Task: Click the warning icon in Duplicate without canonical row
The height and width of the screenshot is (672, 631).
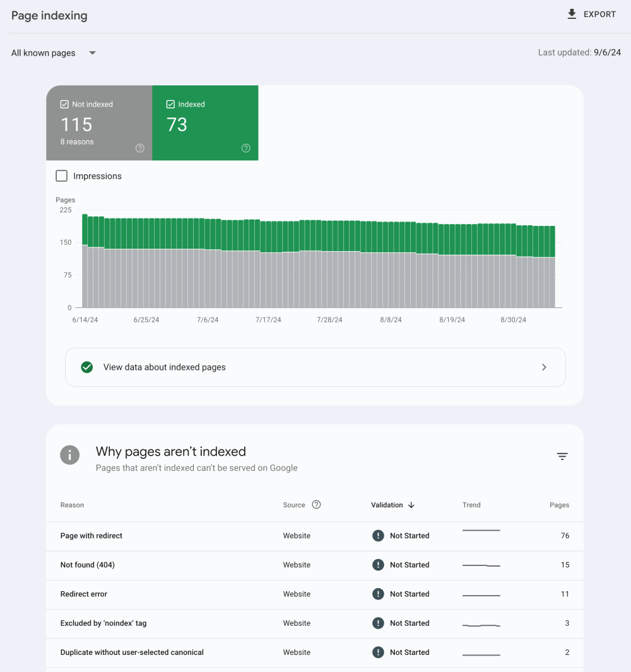Action: pos(378,652)
